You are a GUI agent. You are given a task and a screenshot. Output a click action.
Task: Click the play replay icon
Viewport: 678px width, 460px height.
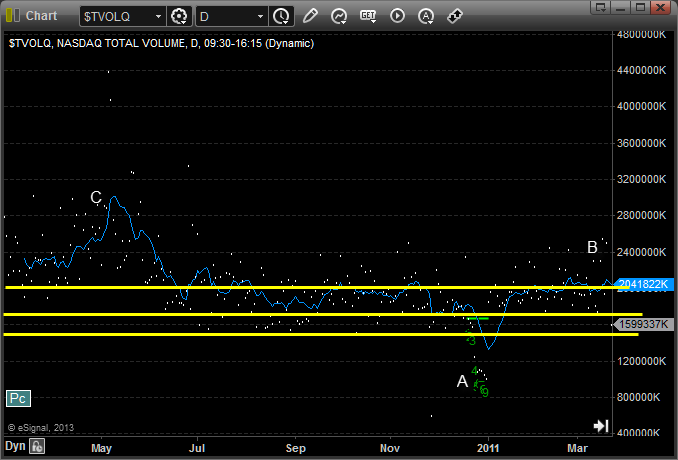pos(397,16)
